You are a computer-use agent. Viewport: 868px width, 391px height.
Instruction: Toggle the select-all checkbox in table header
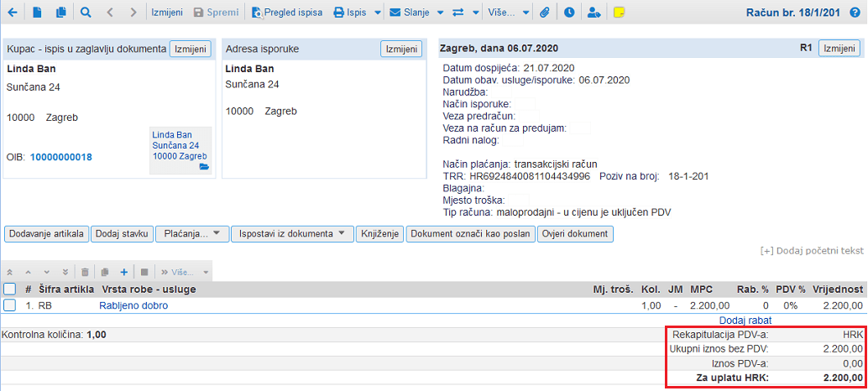click(10, 289)
